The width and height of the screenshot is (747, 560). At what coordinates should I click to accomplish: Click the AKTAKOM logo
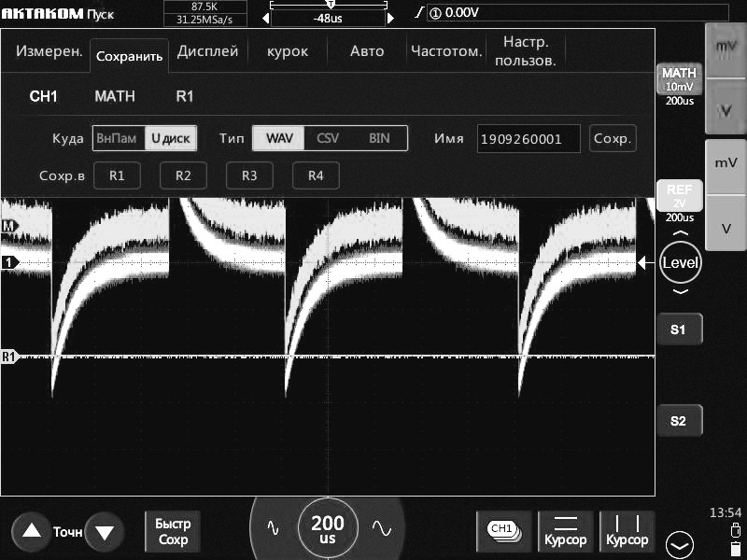point(42,13)
